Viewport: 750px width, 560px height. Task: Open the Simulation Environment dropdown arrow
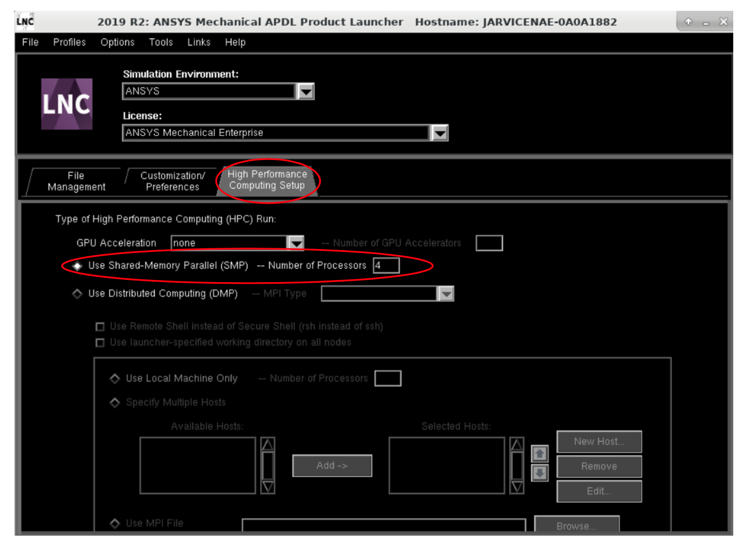[x=306, y=91]
